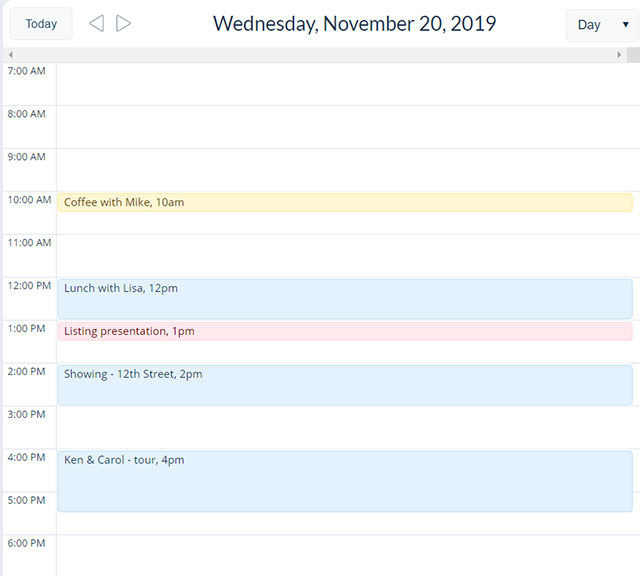Image resolution: width=640 pixels, height=576 pixels.
Task: Click the empty 7:00 AM time slot
Action: 348,84
